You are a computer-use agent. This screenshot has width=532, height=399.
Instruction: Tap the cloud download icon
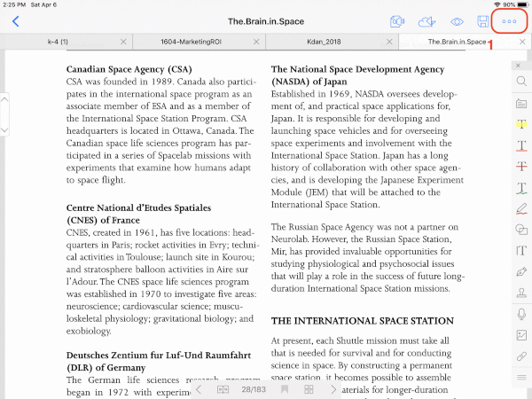tap(426, 21)
